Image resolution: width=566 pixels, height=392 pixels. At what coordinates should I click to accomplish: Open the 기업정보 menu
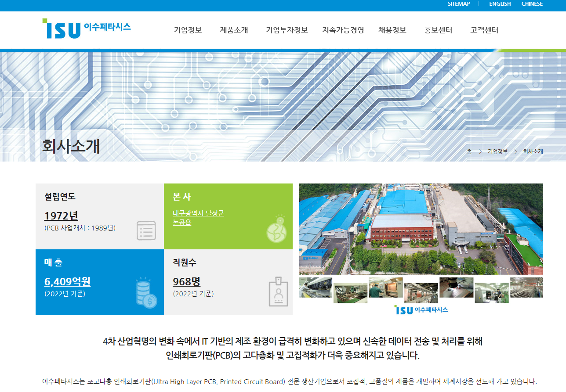click(x=188, y=30)
